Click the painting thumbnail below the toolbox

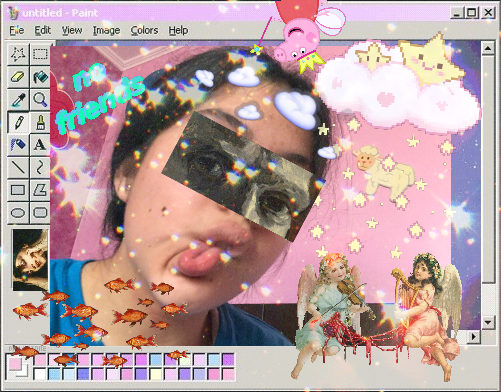click(30, 260)
